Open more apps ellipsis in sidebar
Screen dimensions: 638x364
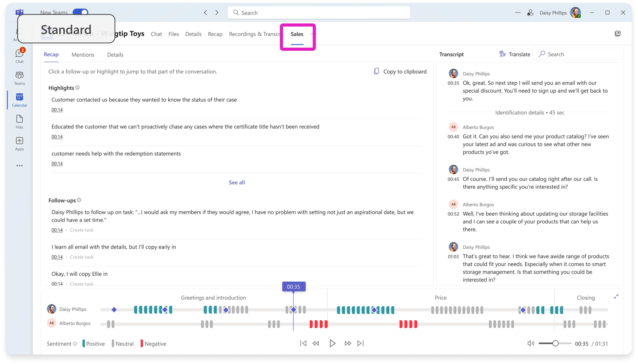point(19,166)
